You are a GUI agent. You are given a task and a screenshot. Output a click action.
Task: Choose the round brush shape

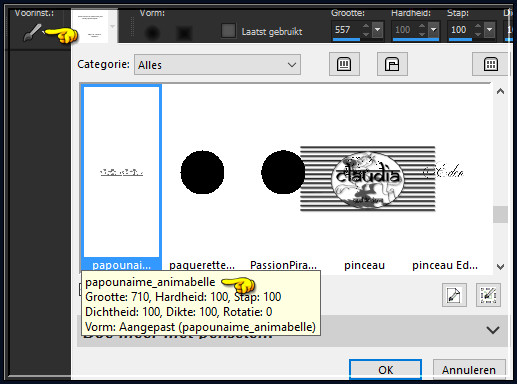point(152,33)
